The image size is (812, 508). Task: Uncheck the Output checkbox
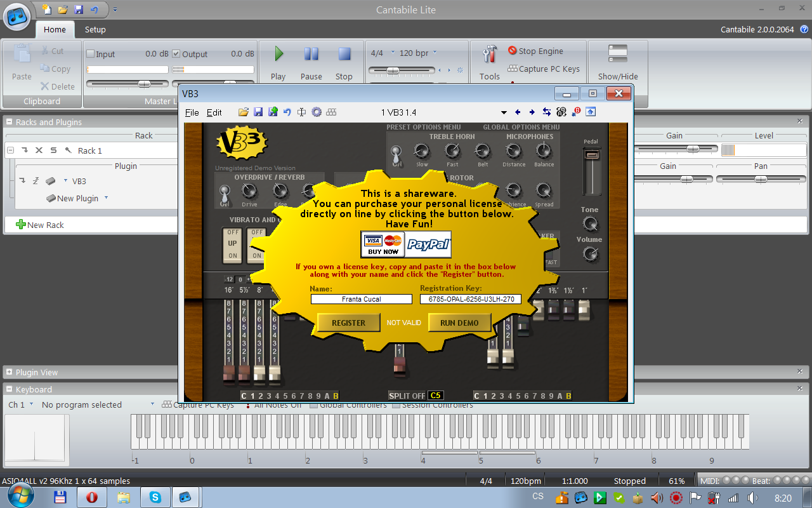coord(176,54)
